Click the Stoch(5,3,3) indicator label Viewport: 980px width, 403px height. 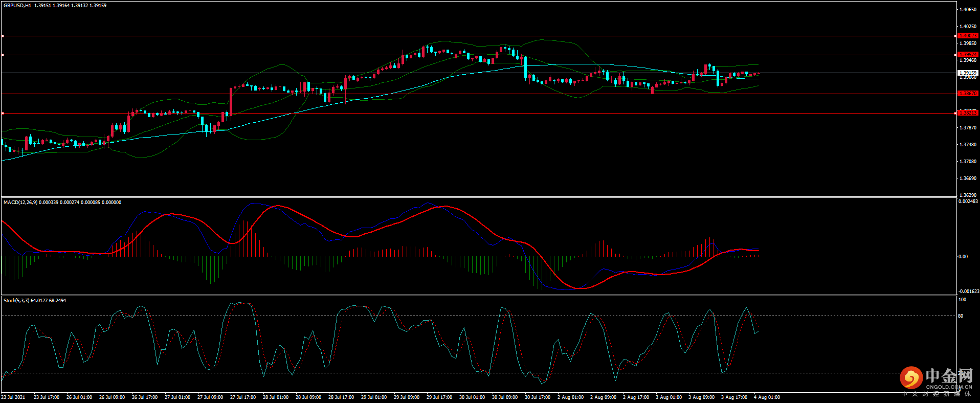16,301
